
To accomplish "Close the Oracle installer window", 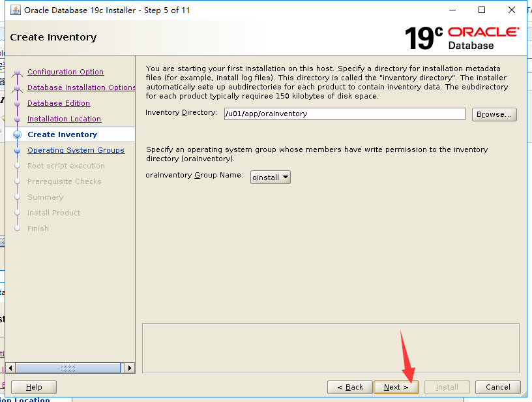I will point(512,10).
